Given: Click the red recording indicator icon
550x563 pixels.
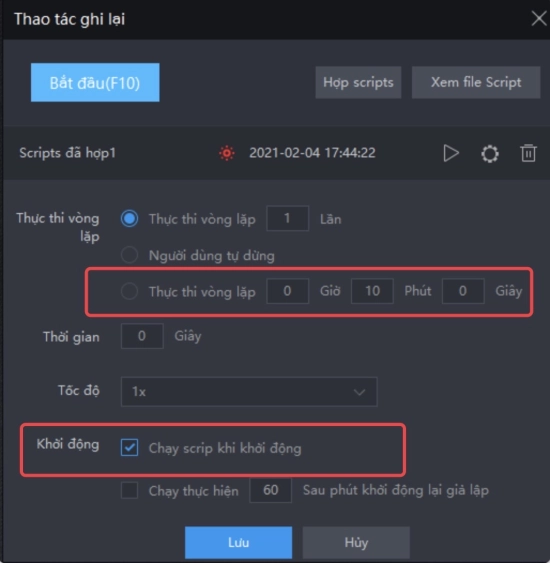Looking at the screenshot, I should 227,153.
